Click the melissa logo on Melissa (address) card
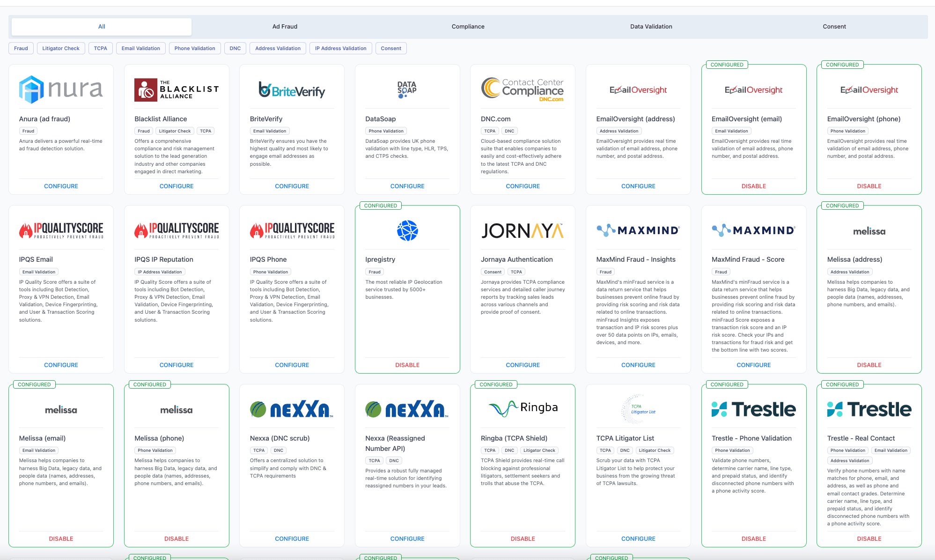The width and height of the screenshot is (935, 560). pos(869,231)
